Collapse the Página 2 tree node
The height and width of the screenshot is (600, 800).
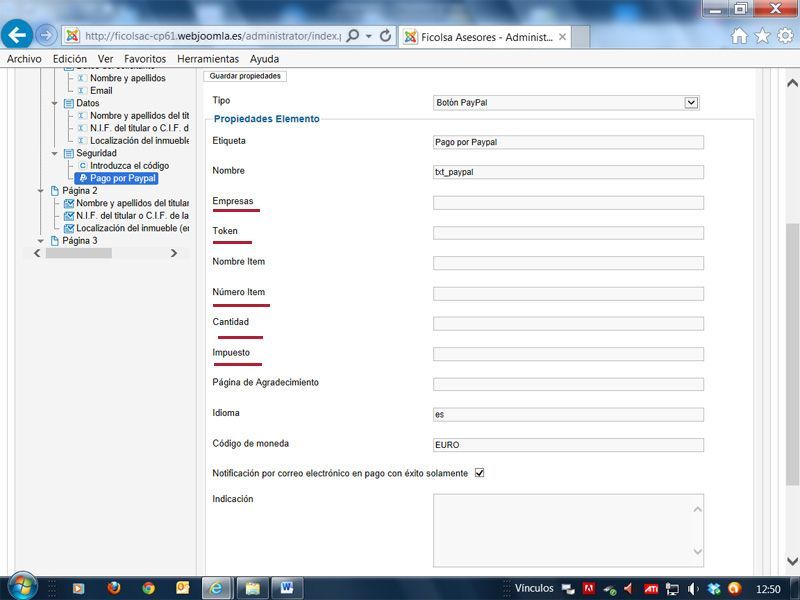click(x=41, y=191)
